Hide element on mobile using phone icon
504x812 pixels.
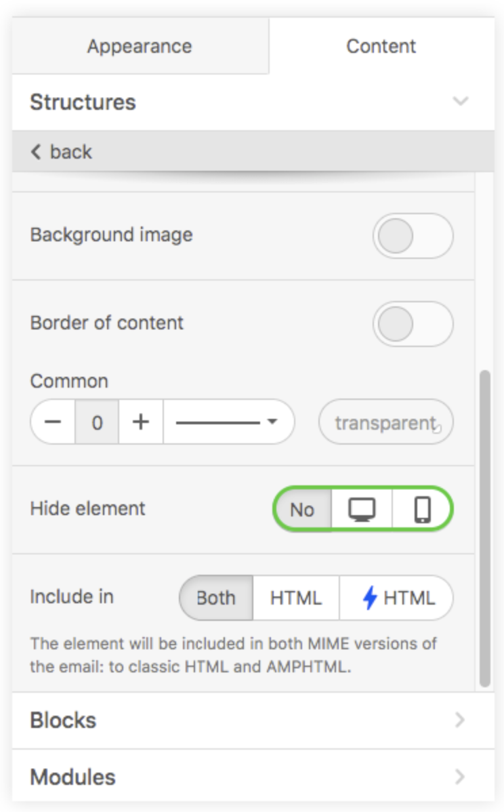422,509
